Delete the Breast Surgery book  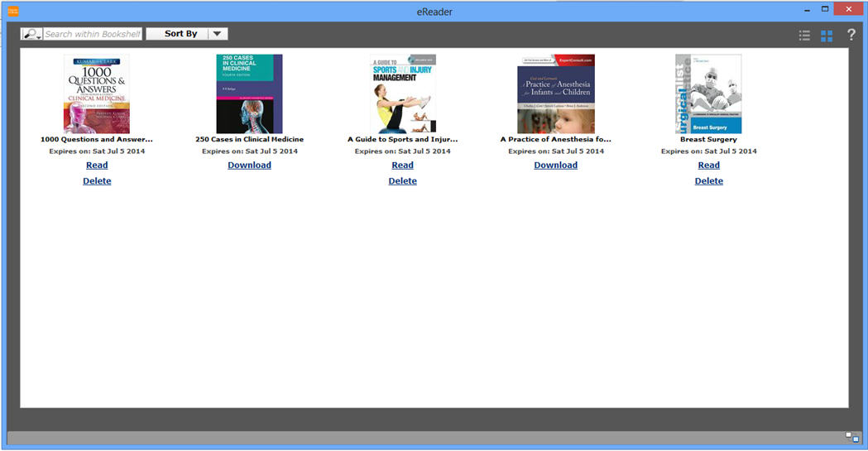coord(709,181)
